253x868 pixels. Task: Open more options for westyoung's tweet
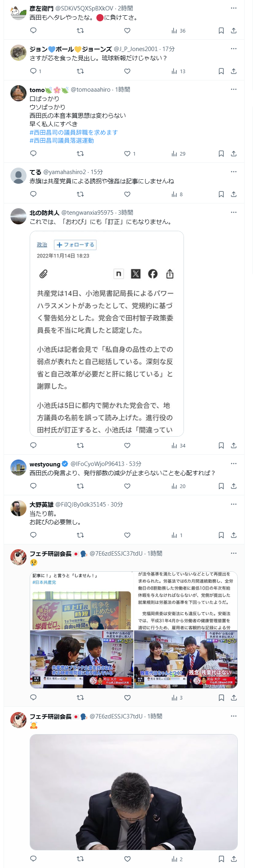coord(234,464)
